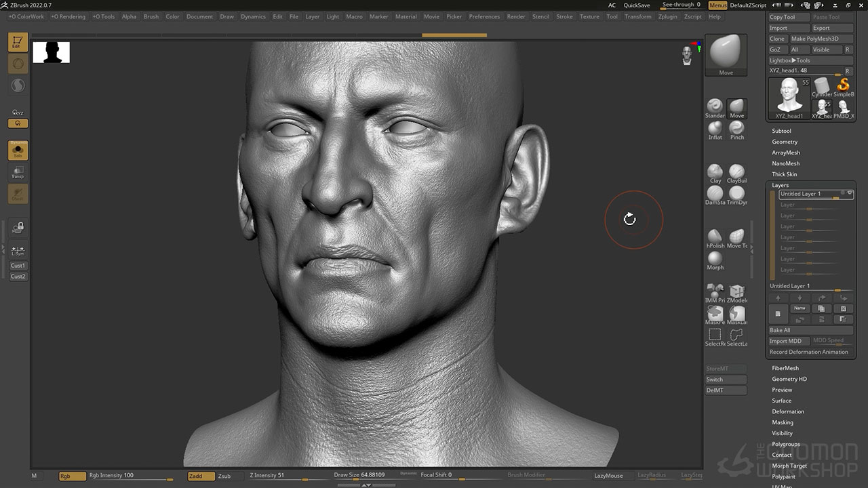Image resolution: width=868 pixels, height=488 pixels.
Task: Toggle Solo mode button
Action: (x=18, y=150)
